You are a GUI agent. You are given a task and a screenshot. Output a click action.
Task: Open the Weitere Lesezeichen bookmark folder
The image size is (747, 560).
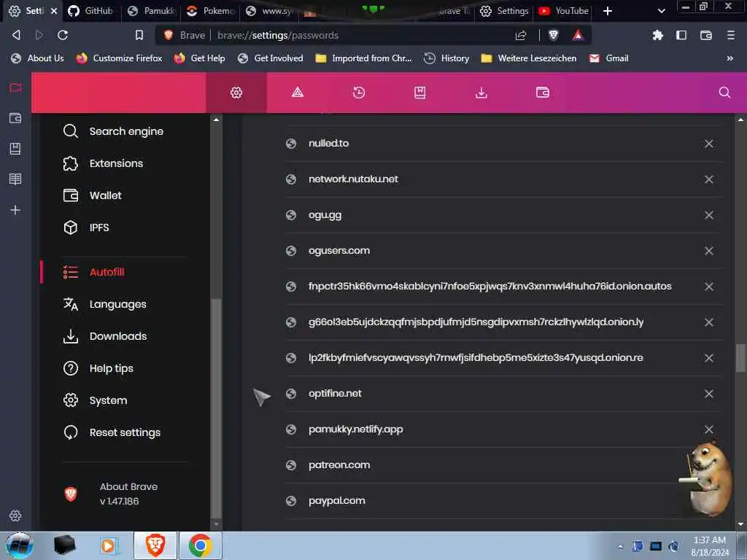pos(529,58)
